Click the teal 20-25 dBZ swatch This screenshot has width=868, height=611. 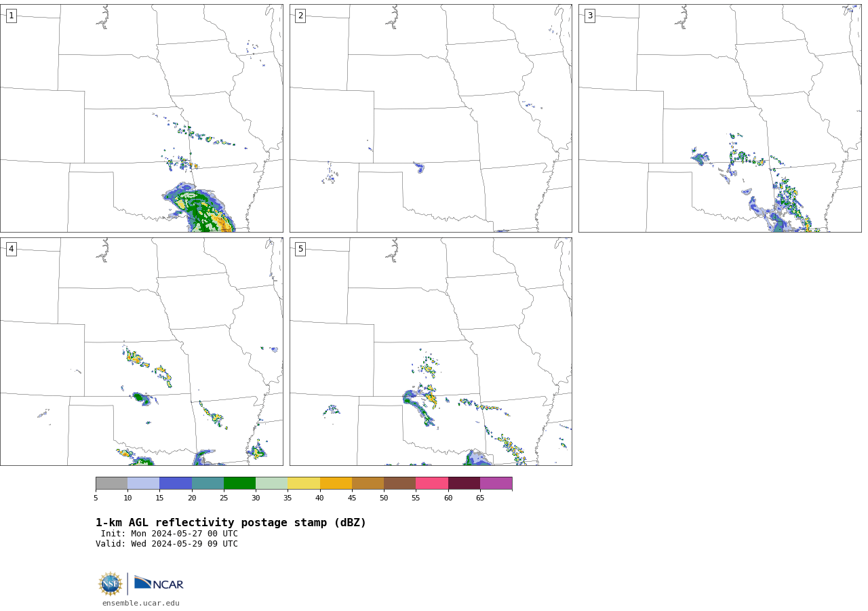point(208,483)
